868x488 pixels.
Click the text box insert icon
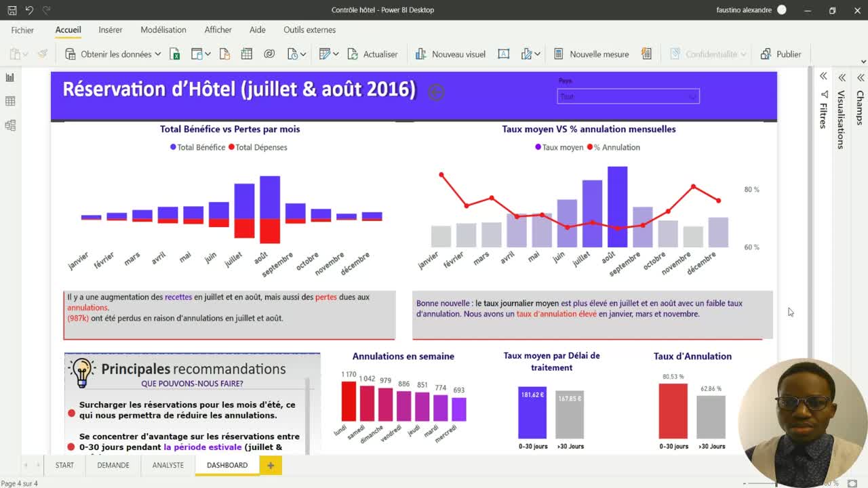pos(503,54)
